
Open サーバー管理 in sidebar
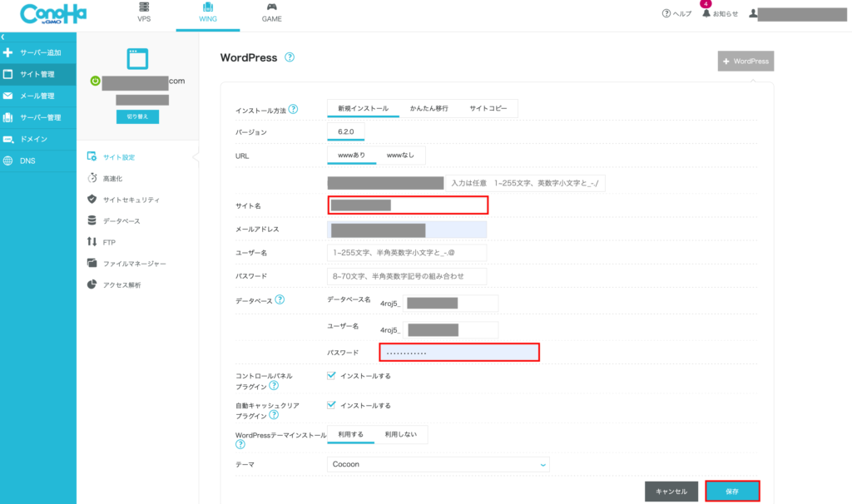coord(38,117)
